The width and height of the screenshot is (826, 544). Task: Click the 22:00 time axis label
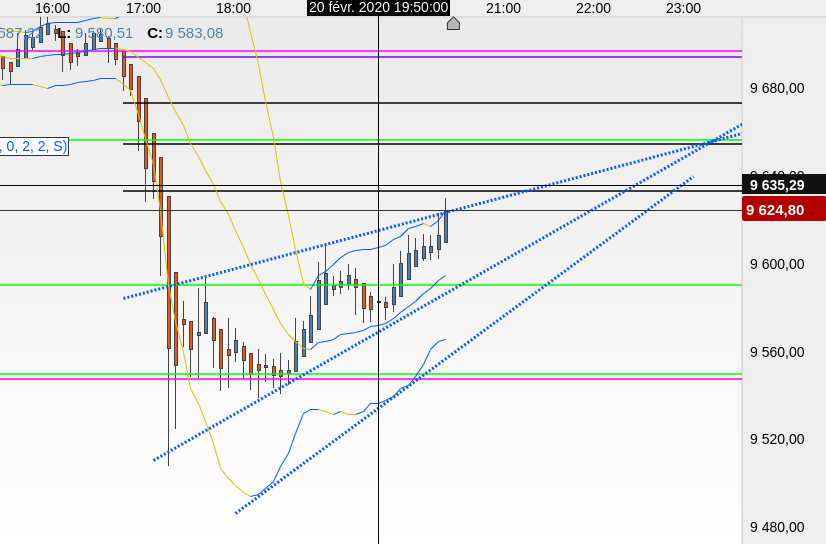click(x=593, y=8)
